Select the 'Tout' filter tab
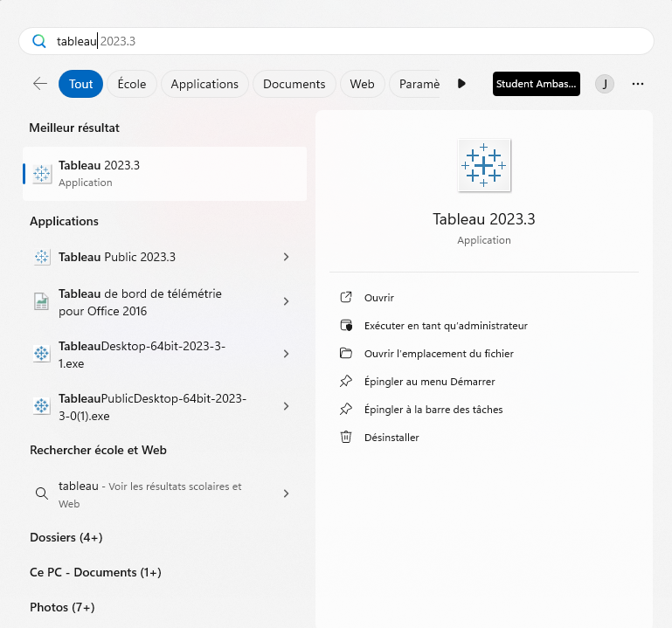672x628 pixels. tap(80, 84)
